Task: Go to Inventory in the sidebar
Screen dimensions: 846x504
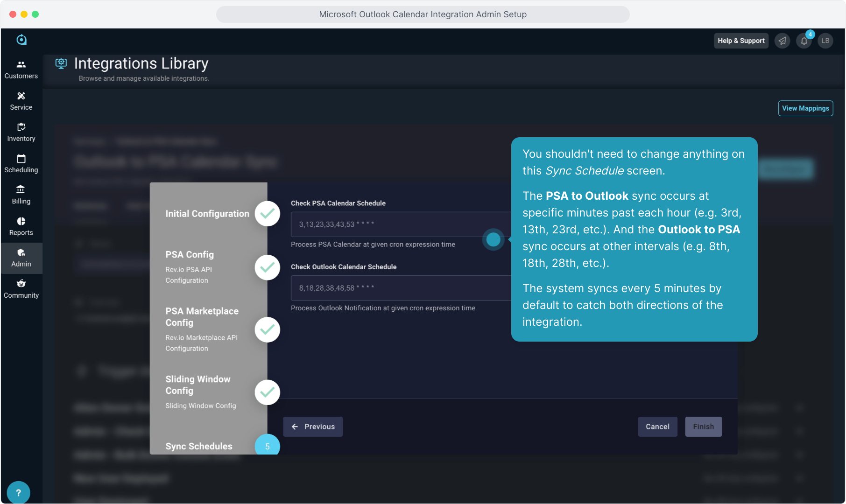Action: coord(21,132)
